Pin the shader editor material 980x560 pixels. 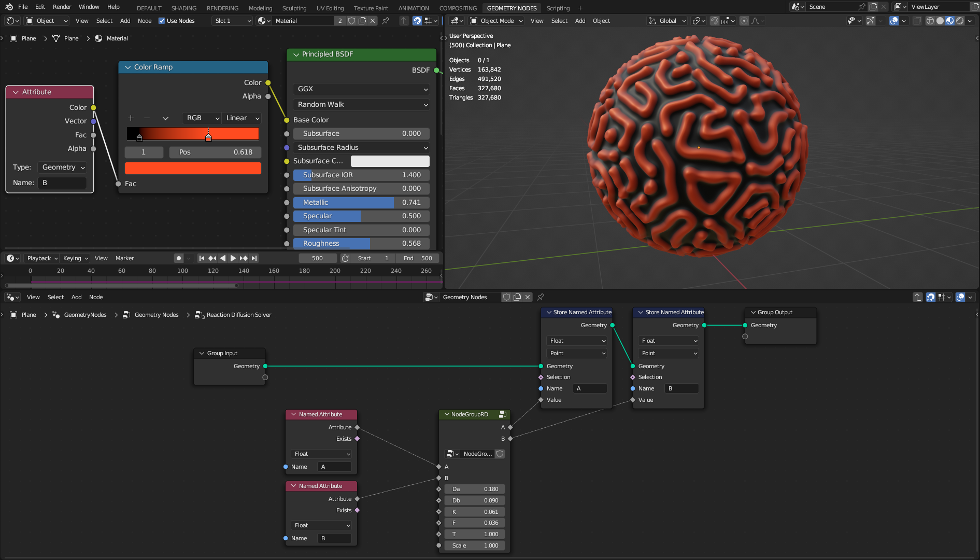tap(386, 21)
